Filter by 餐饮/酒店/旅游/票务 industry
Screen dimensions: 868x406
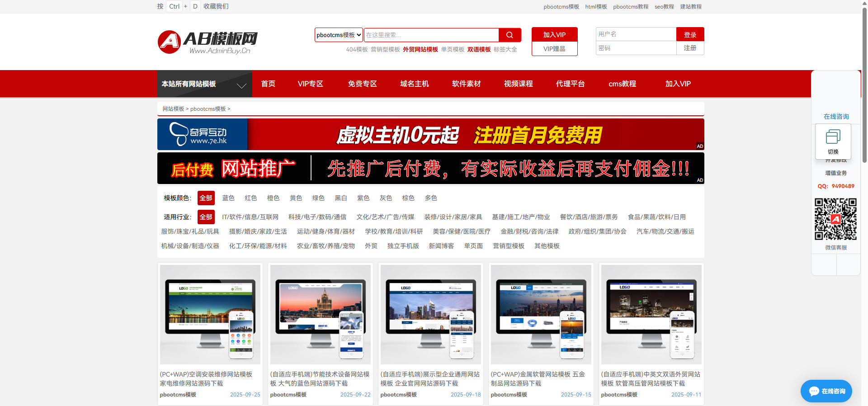point(589,217)
